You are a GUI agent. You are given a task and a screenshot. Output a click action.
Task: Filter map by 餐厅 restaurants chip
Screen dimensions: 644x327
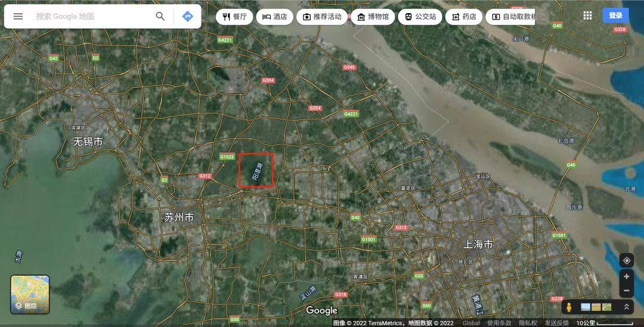(x=234, y=17)
